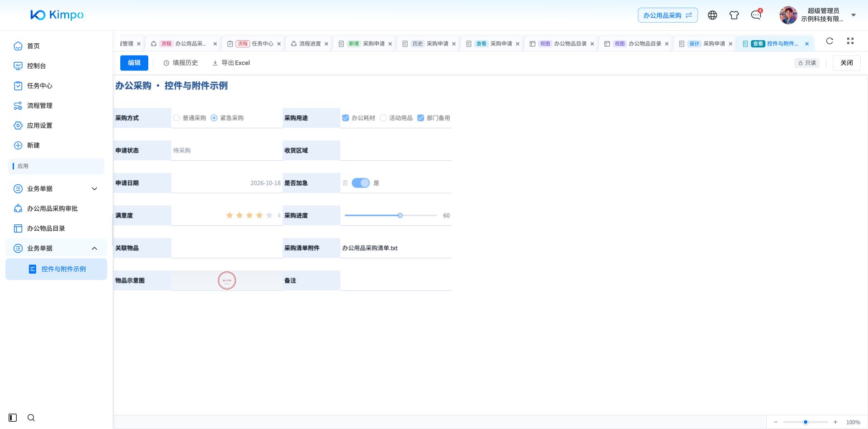The height and width of the screenshot is (429, 868).
Task: Expand the first 业务单据 group
Action: pos(56,189)
